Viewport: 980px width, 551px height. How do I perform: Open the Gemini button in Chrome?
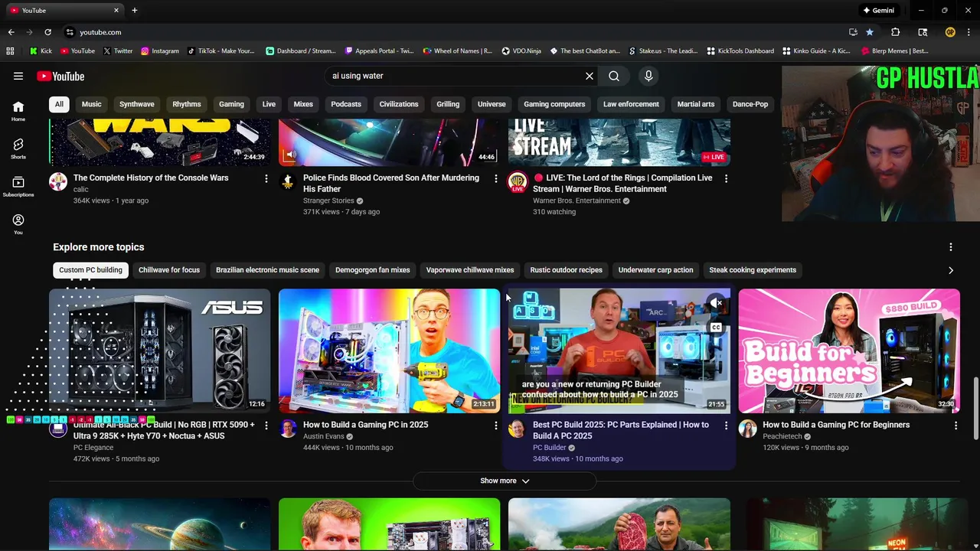879,10
